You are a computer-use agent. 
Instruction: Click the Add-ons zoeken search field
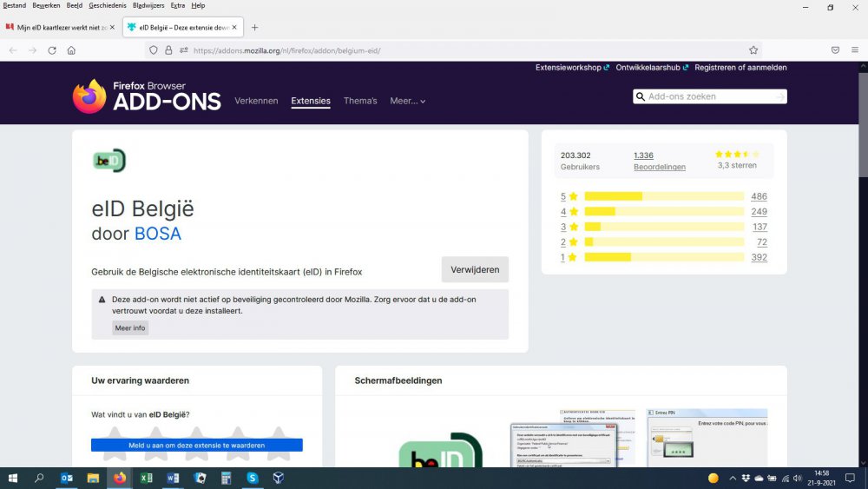[x=710, y=96]
